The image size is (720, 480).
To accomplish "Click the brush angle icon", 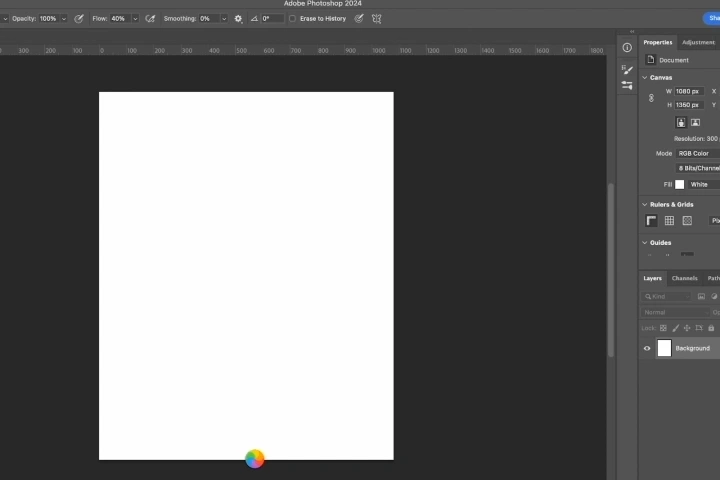I will click(x=254, y=19).
